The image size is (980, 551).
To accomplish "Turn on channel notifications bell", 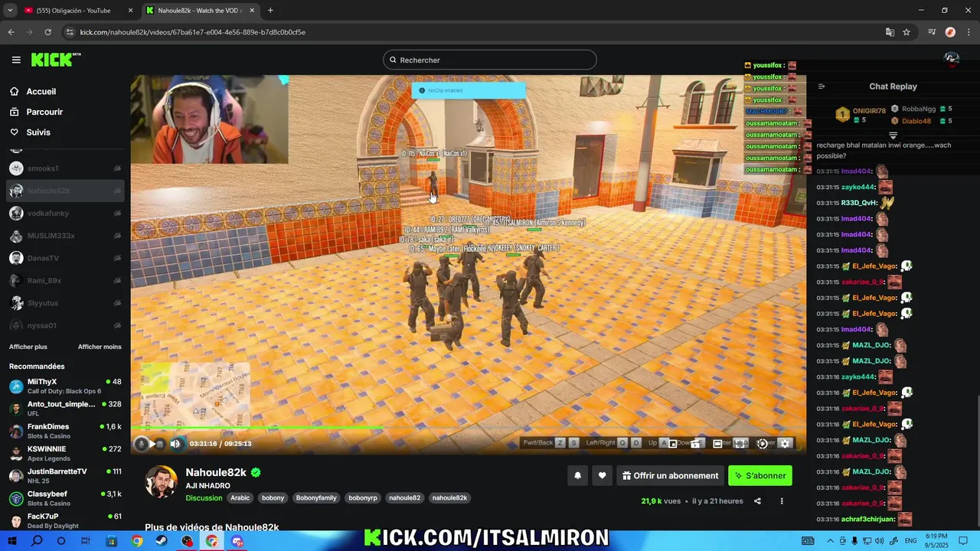I will [x=578, y=475].
